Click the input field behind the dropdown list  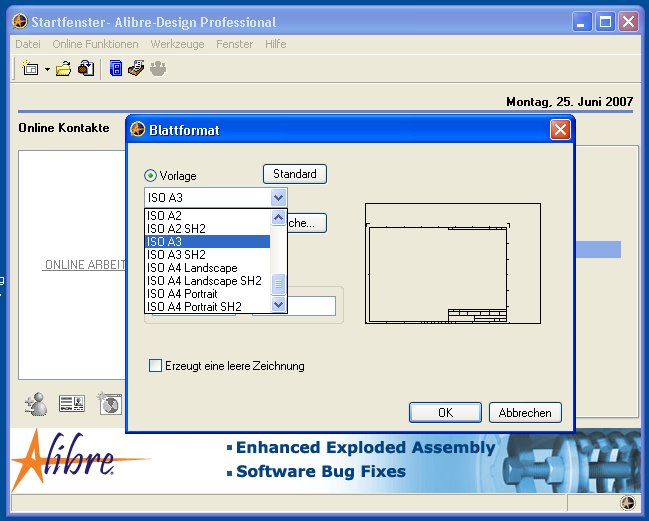coord(311,306)
